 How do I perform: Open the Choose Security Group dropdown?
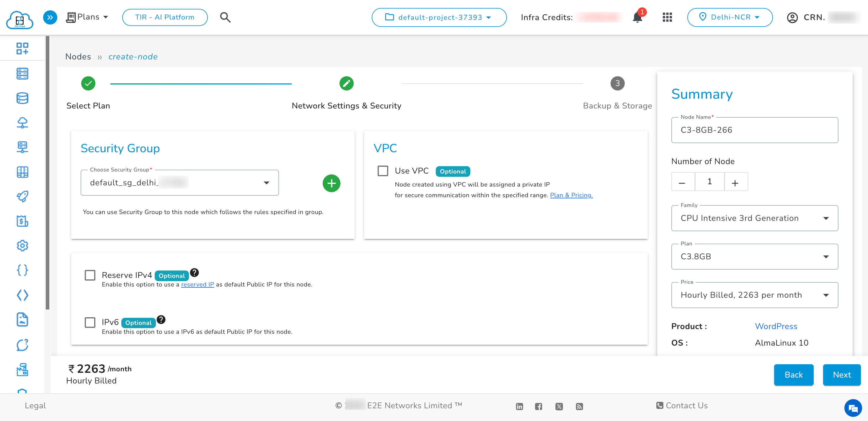pyautogui.click(x=180, y=183)
